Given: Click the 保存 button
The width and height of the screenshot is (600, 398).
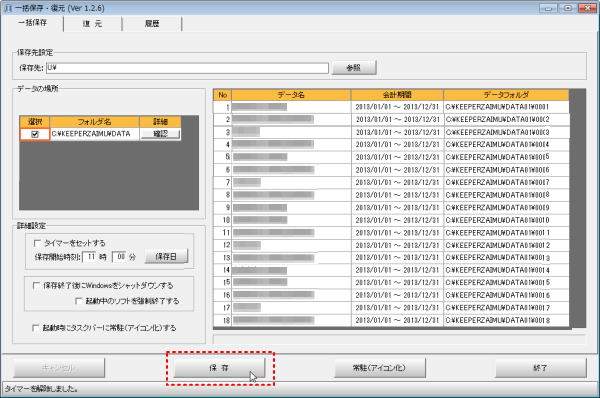Looking at the screenshot, I should (x=219, y=368).
